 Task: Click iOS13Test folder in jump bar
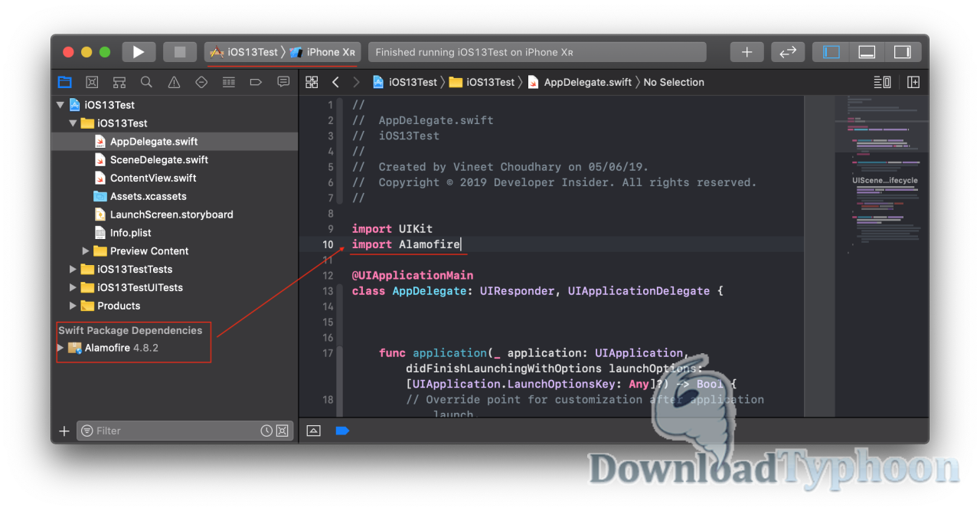tap(482, 82)
